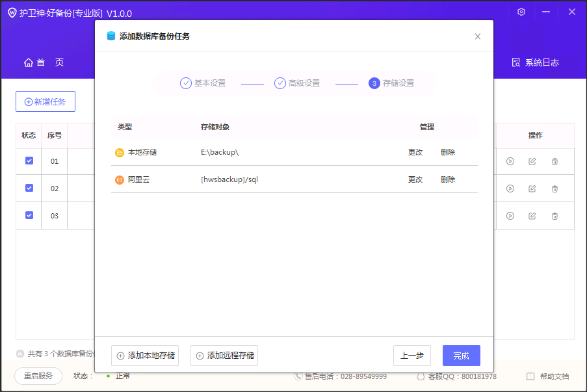
Task: Click the home icon beside 首页
Action: point(29,62)
